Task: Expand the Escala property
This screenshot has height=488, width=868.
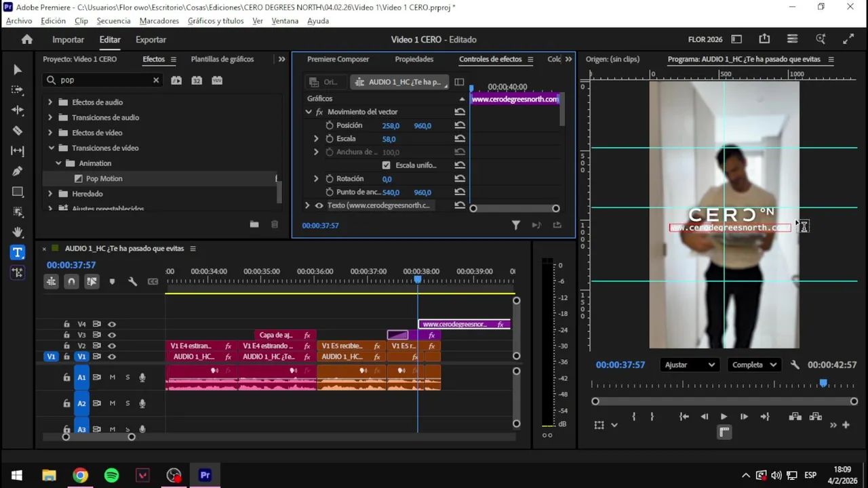Action: pyautogui.click(x=316, y=139)
